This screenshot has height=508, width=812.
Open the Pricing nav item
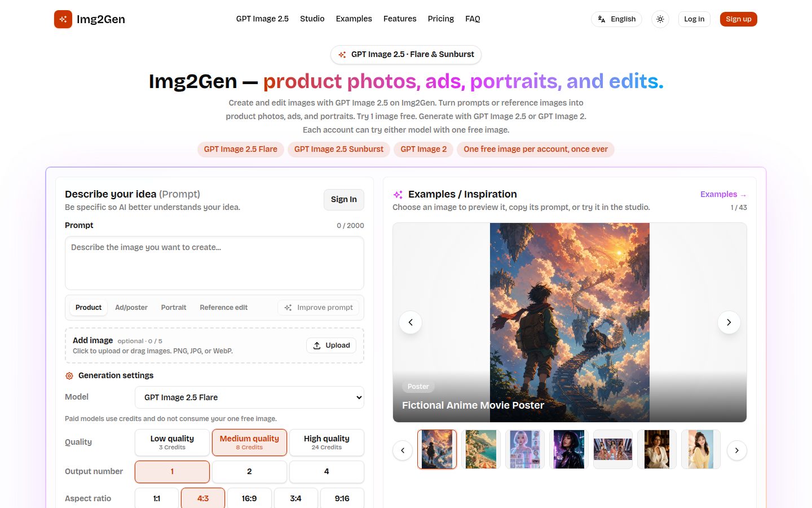[441, 19]
